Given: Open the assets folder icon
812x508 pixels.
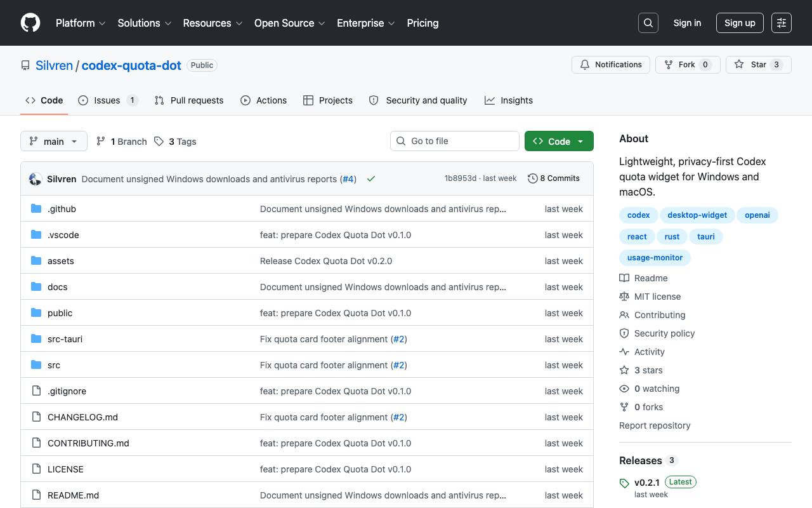Looking at the screenshot, I should click(36, 261).
